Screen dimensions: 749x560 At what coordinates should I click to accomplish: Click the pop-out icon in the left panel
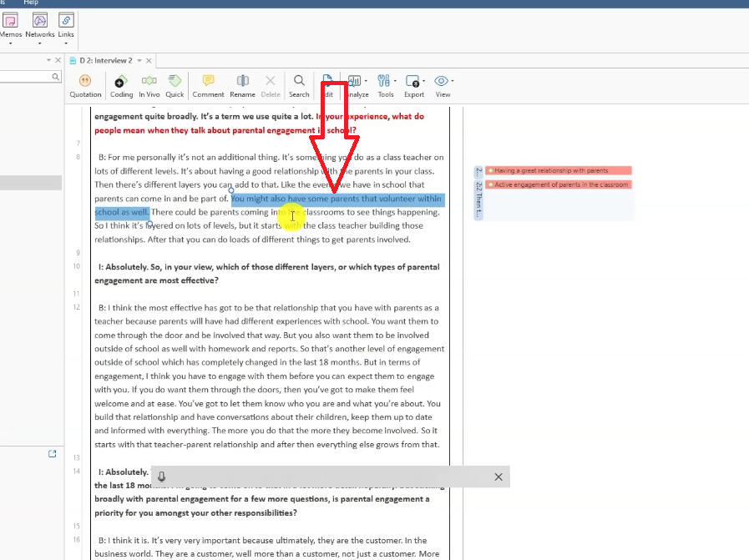pyautogui.click(x=52, y=453)
